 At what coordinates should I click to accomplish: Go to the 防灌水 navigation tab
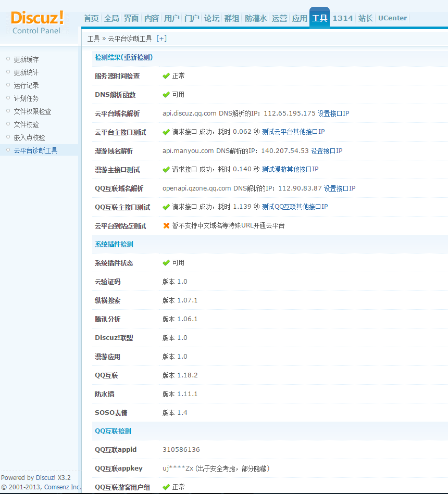(x=256, y=18)
